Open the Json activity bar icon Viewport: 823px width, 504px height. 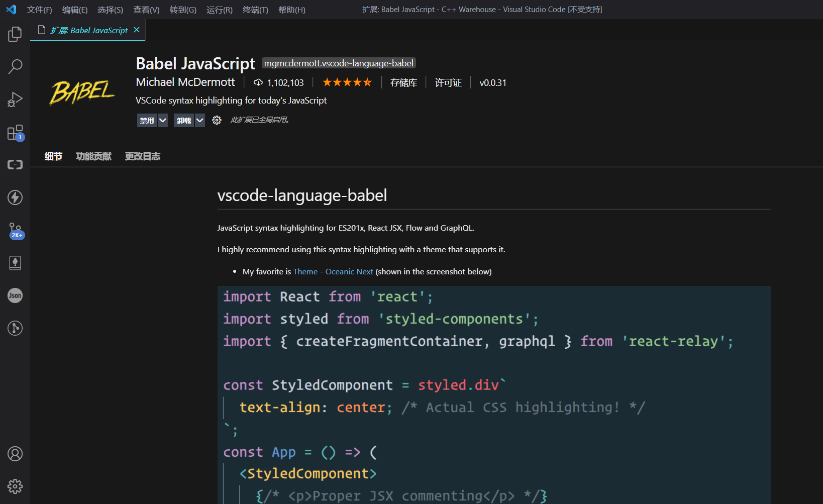tap(15, 295)
